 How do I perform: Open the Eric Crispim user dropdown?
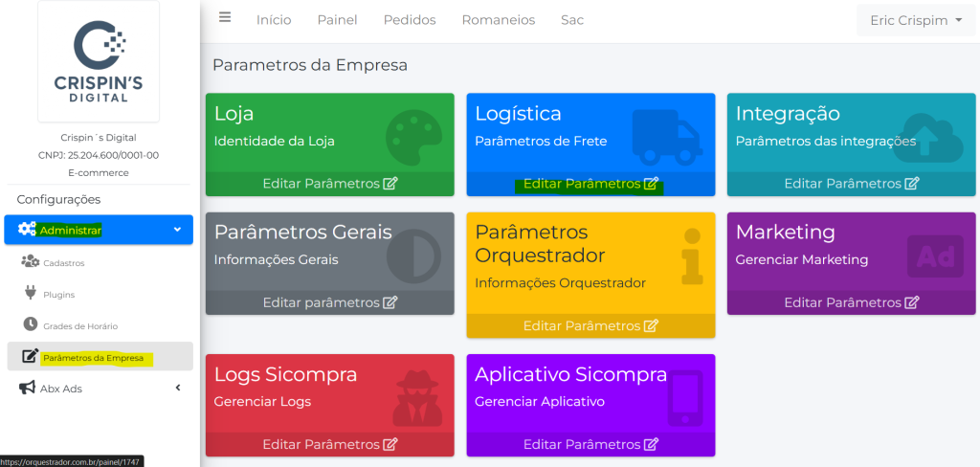click(915, 20)
